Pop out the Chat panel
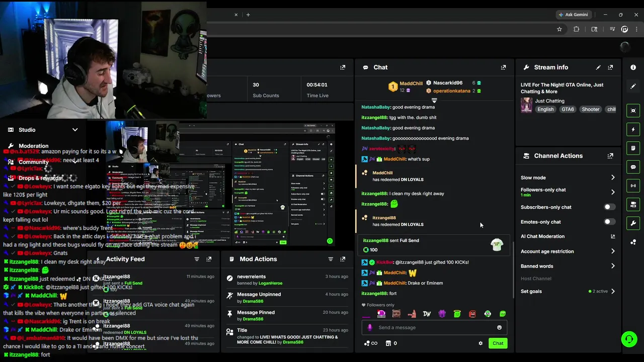This screenshot has height=362, width=644. (x=503, y=67)
